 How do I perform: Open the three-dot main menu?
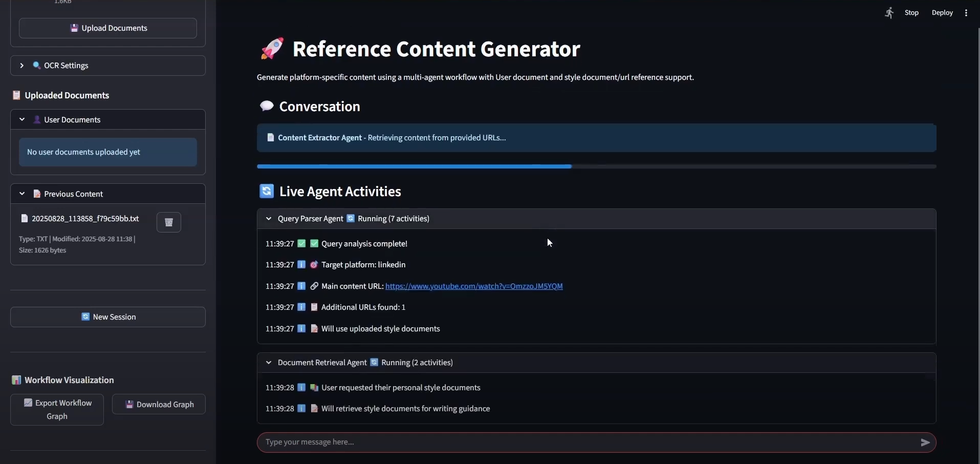(966, 13)
